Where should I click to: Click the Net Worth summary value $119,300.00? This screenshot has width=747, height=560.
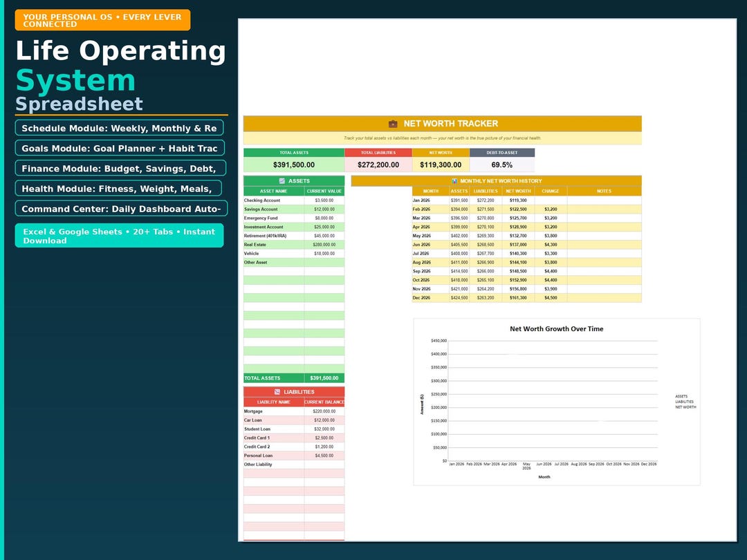(441, 165)
